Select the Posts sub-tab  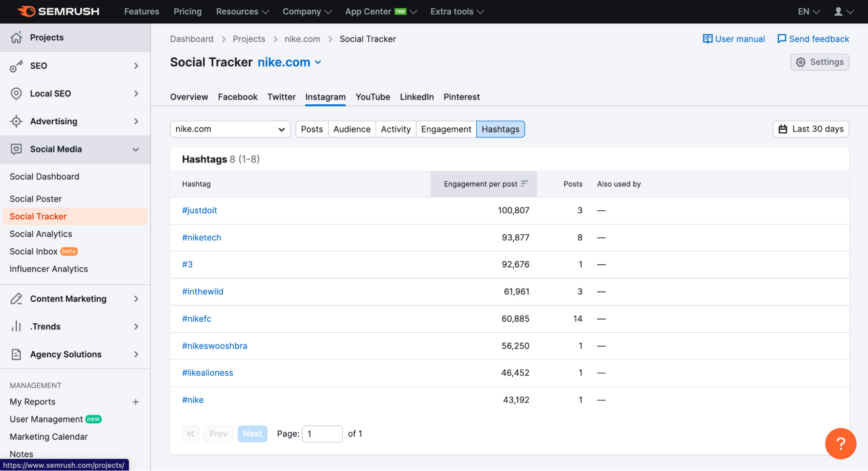[312, 129]
